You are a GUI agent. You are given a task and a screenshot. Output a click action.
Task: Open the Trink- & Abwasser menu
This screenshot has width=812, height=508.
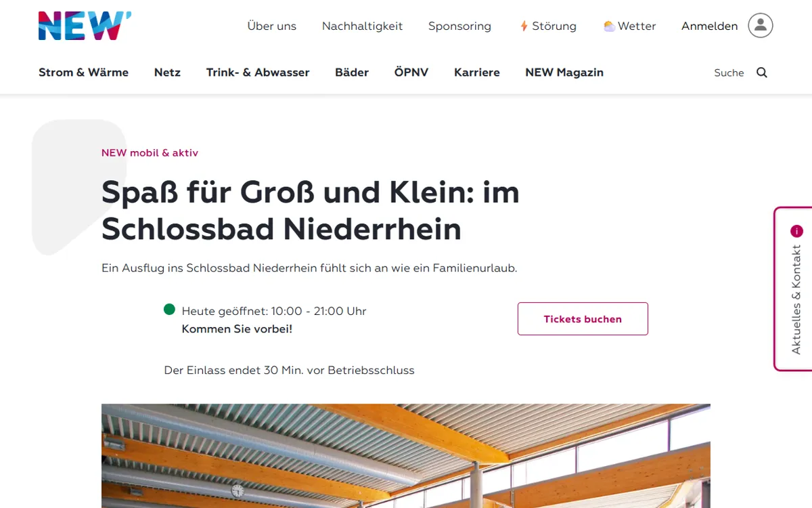coord(258,72)
